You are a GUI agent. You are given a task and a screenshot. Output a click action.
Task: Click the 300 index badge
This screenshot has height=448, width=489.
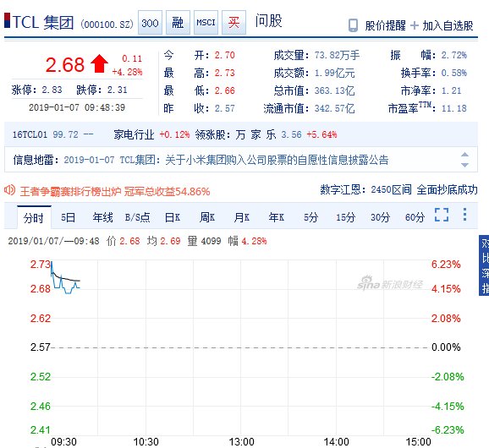150,23
